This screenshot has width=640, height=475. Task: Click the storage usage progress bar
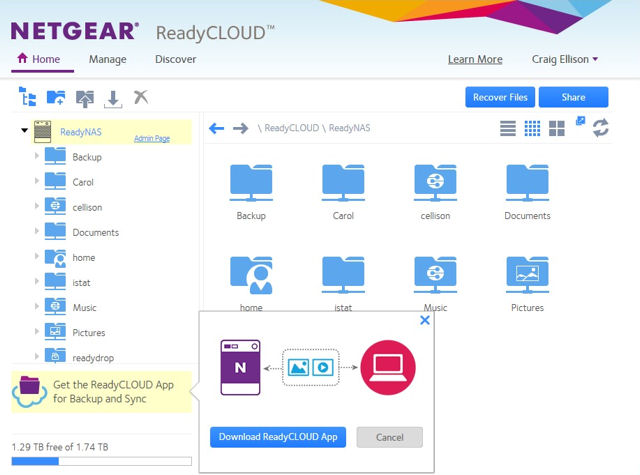tap(102, 461)
